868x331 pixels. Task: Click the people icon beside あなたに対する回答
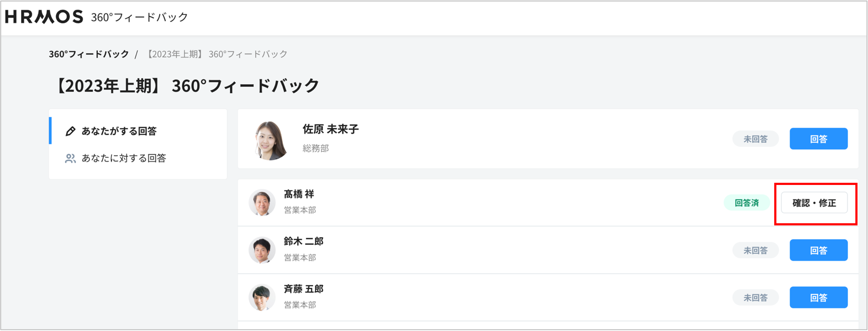(x=70, y=159)
